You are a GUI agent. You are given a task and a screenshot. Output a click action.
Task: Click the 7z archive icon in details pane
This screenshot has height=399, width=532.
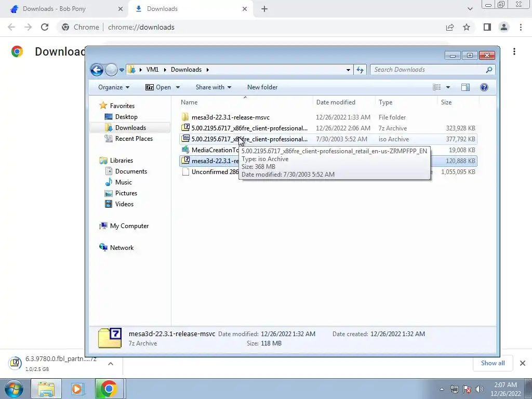[x=110, y=338]
